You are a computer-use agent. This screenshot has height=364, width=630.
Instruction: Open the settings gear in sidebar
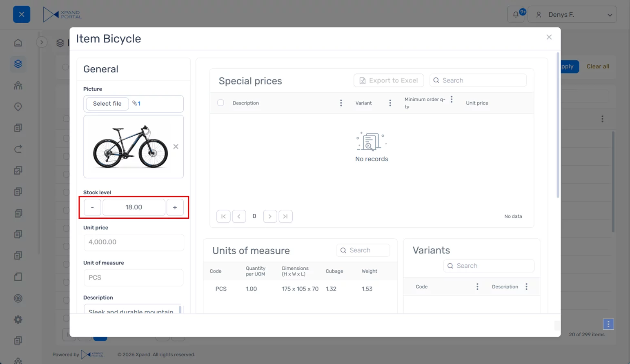[18, 320]
